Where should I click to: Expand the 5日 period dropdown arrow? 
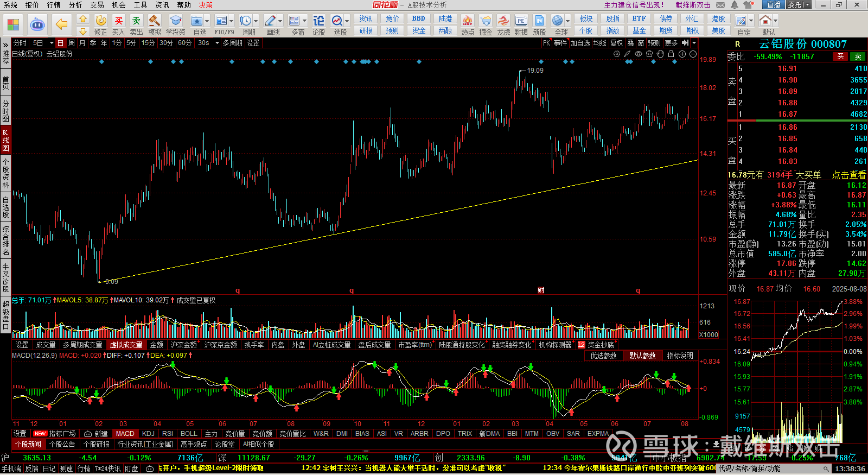pyautogui.click(x=52, y=43)
